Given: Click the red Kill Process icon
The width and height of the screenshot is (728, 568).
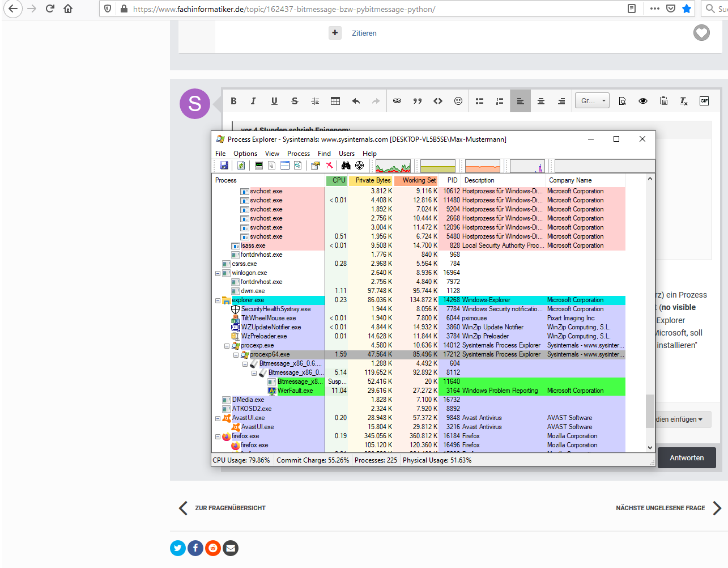Looking at the screenshot, I should tap(329, 166).
